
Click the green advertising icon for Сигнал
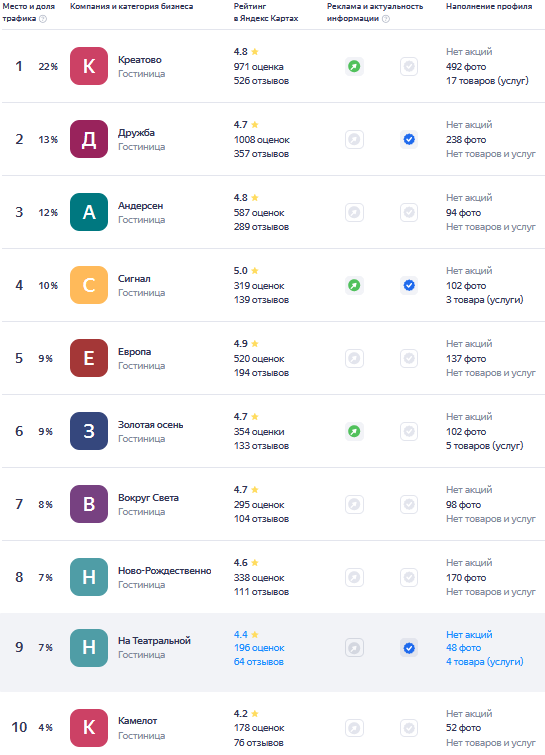tap(354, 286)
